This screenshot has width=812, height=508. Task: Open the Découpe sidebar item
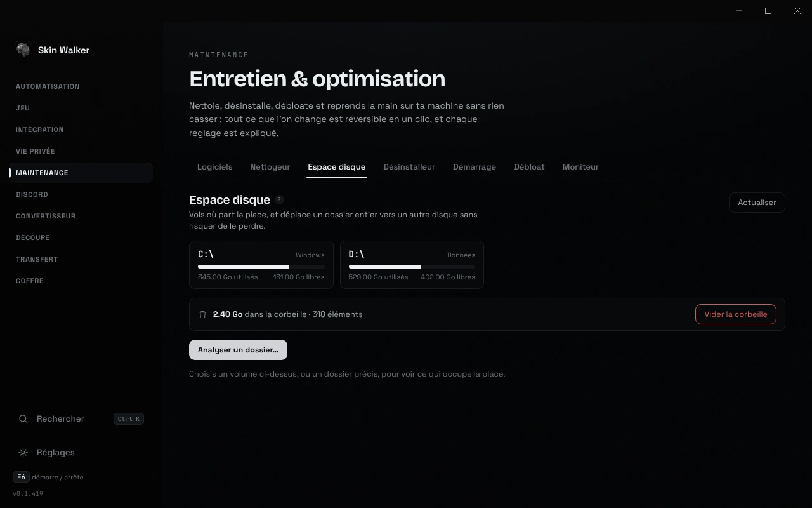click(81, 237)
